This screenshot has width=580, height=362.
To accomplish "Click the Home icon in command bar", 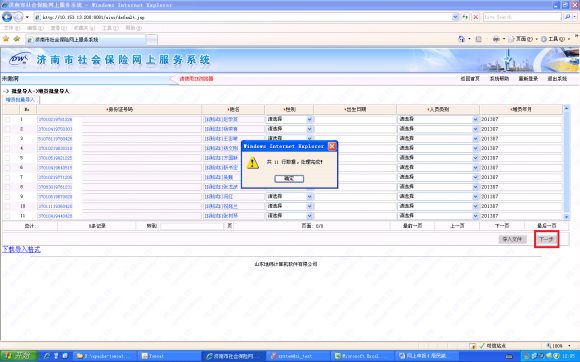I will coord(461,39).
